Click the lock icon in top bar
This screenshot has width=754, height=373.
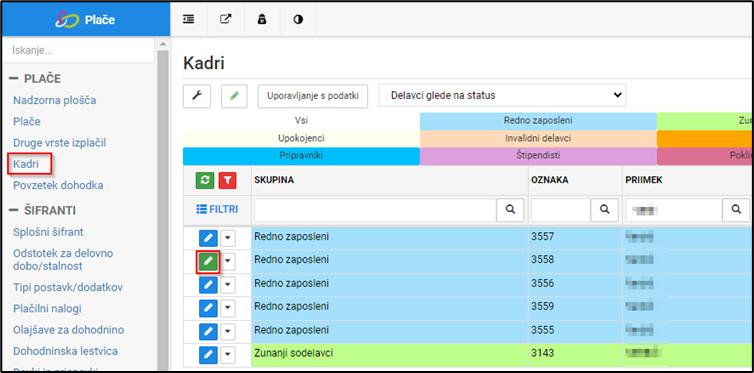[262, 19]
